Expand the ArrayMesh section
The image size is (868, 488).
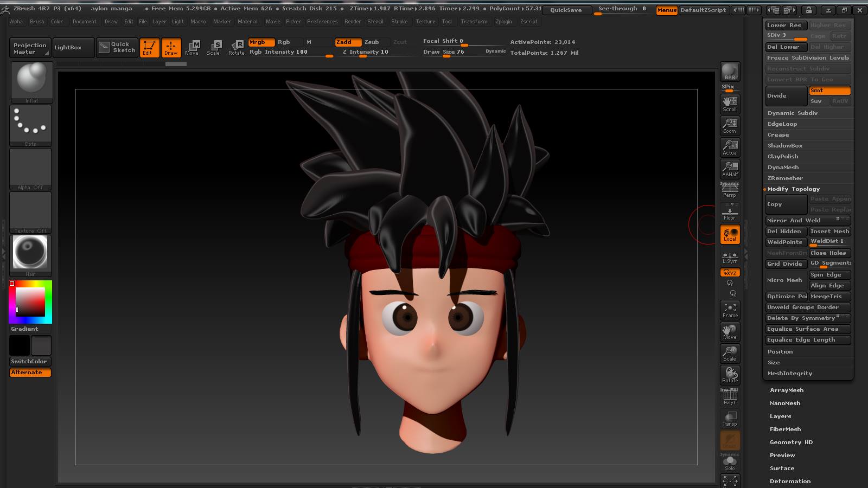click(x=787, y=390)
